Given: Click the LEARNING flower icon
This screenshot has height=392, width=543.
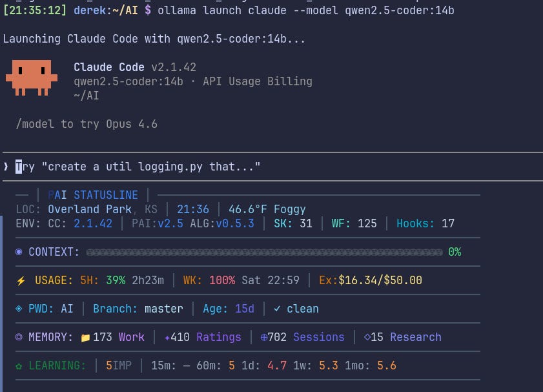Looking at the screenshot, I should [x=19, y=366].
